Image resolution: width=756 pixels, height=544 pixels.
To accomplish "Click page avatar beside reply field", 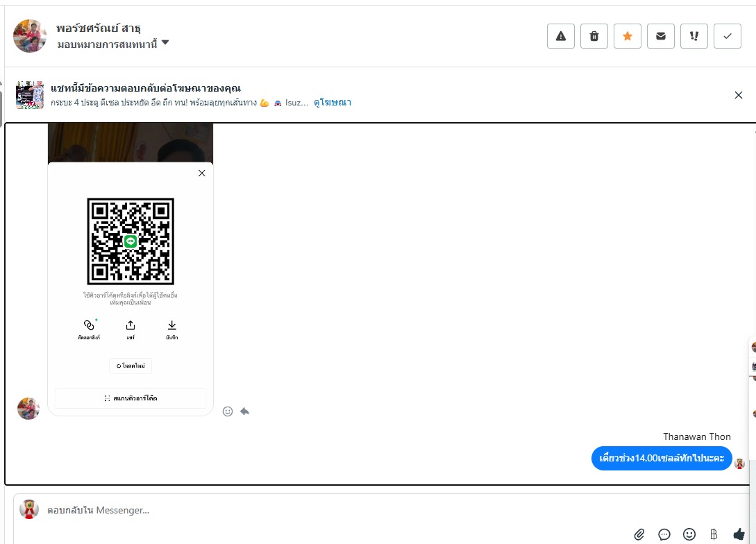I will (x=29, y=509).
